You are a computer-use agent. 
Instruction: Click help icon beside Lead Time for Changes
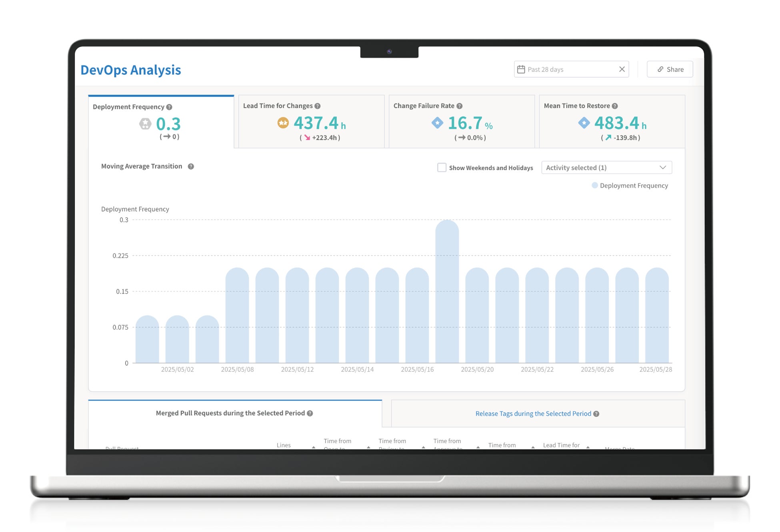[x=317, y=106]
